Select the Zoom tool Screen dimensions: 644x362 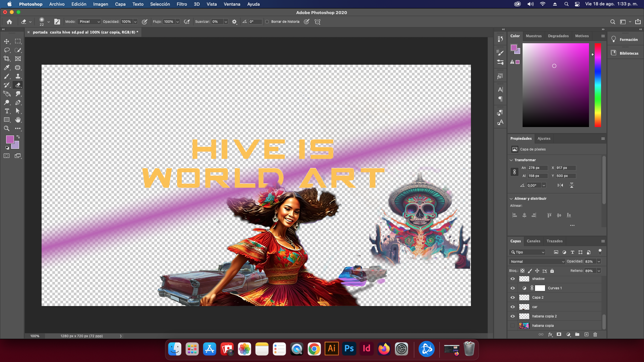click(x=7, y=128)
